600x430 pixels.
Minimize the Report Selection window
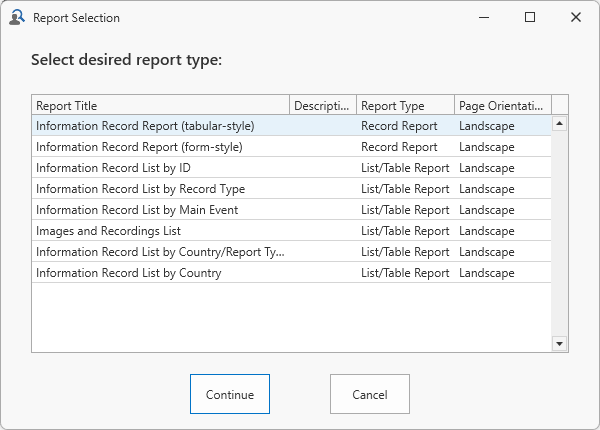[484, 17]
